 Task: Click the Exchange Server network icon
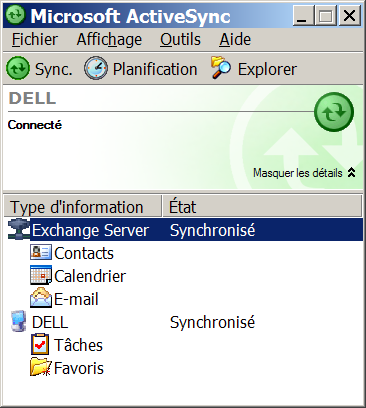[19, 230]
